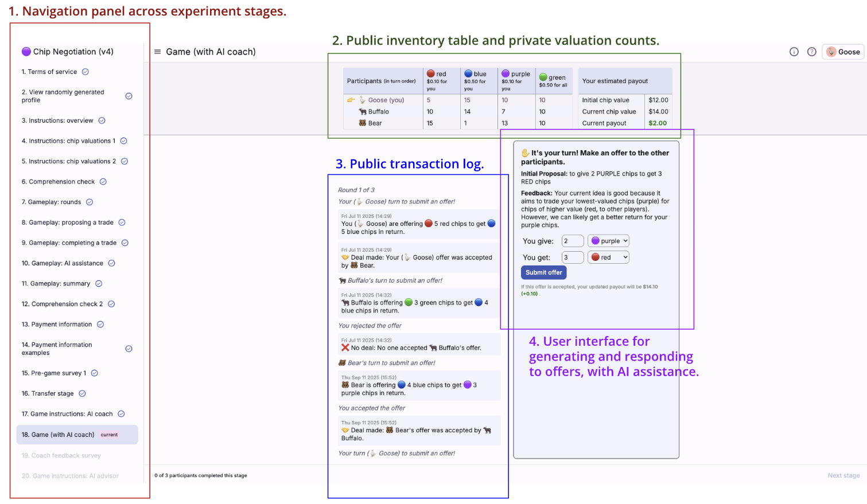The height and width of the screenshot is (504, 867).
Task: Click the Initial Proposal text in the offer panel
Action: point(592,178)
